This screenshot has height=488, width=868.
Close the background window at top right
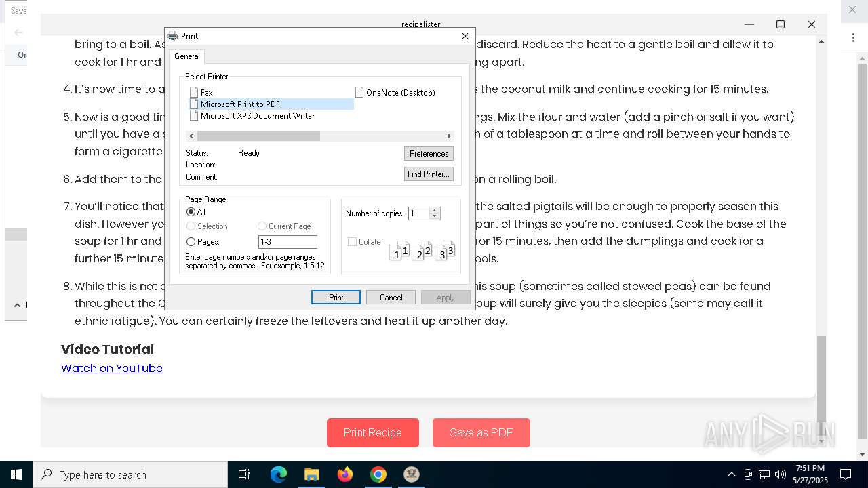click(x=852, y=10)
